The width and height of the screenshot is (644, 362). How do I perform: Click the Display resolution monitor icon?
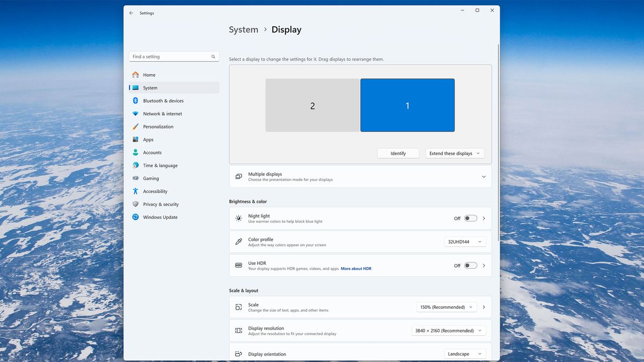coord(238,330)
